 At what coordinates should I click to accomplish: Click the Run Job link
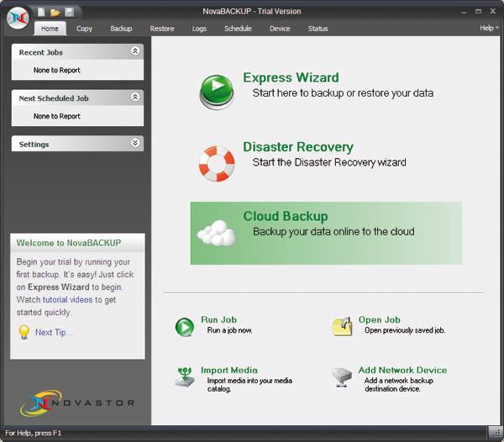point(219,319)
